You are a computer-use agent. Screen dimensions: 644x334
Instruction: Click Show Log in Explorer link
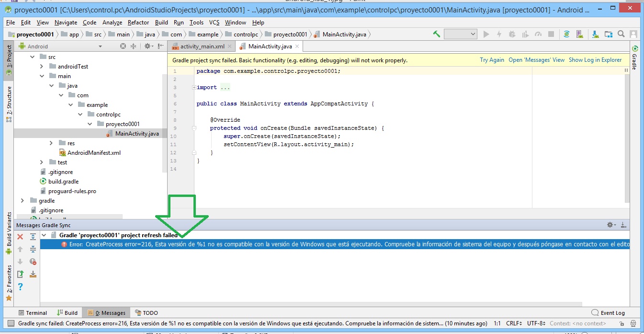coord(595,60)
